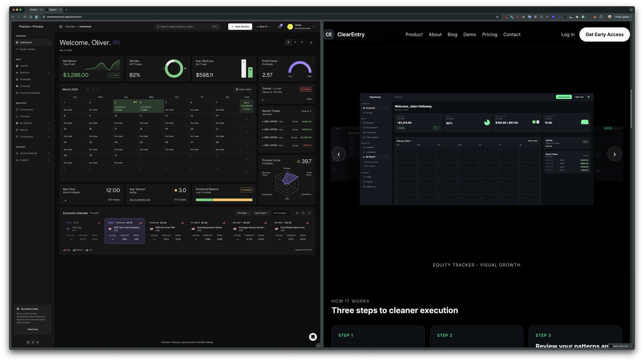Open the This Week filter dropdown
This screenshot has width=644, height=362.
pos(243,213)
